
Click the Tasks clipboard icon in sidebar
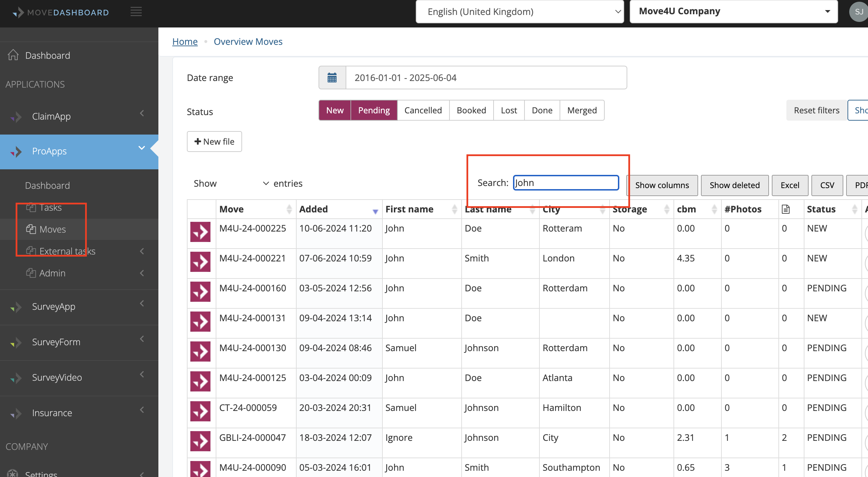(x=31, y=207)
